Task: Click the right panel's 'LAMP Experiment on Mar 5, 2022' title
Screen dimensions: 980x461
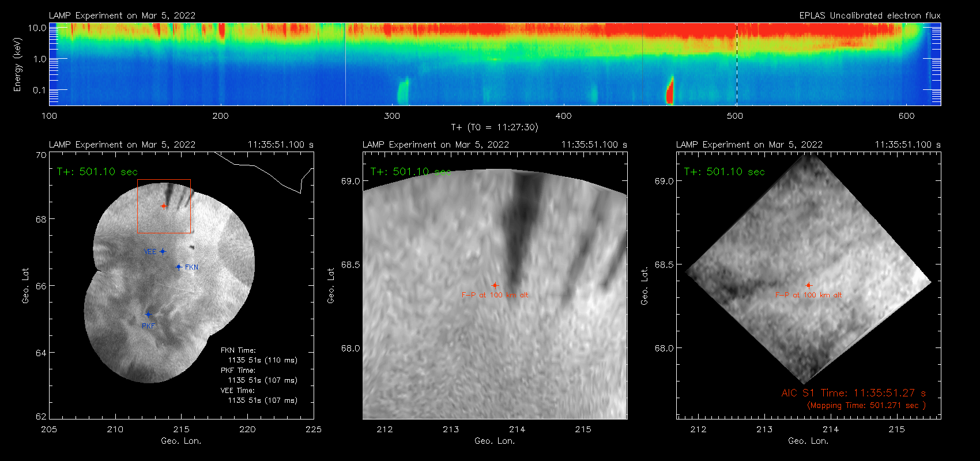Action: point(749,145)
